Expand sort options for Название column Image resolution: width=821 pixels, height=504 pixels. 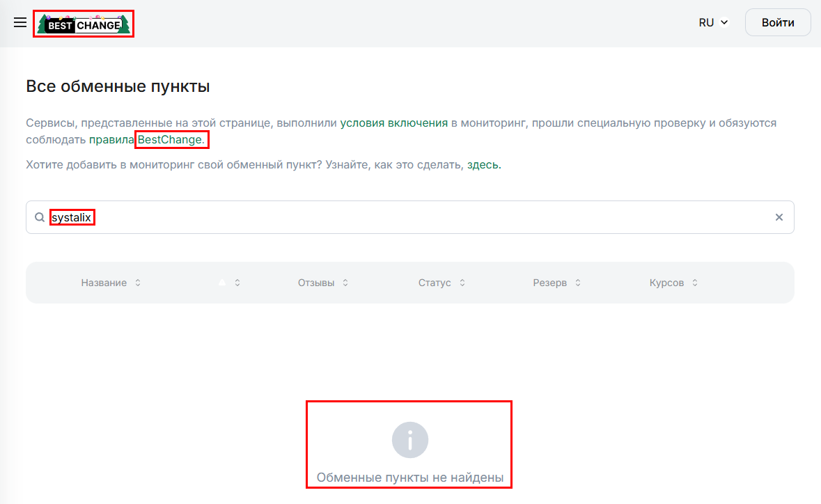(x=137, y=283)
